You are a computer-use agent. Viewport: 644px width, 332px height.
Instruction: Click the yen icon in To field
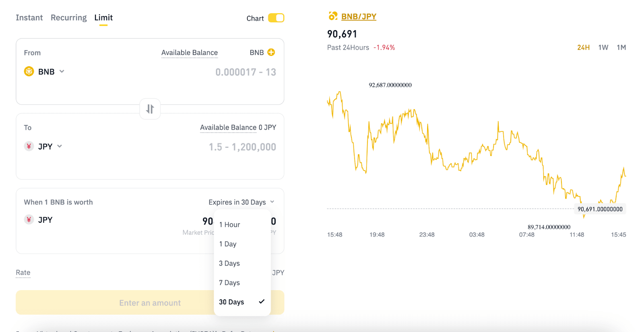coord(29,146)
